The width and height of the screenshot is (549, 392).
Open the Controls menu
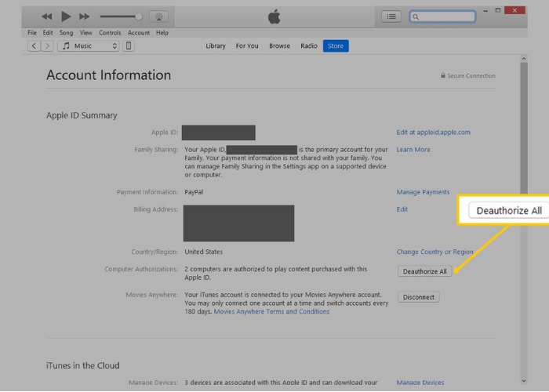(x=110, y=33)
